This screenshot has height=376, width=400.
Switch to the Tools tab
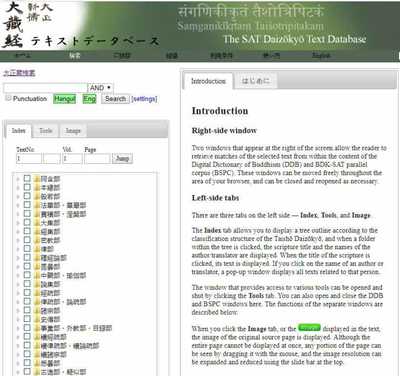46,131
